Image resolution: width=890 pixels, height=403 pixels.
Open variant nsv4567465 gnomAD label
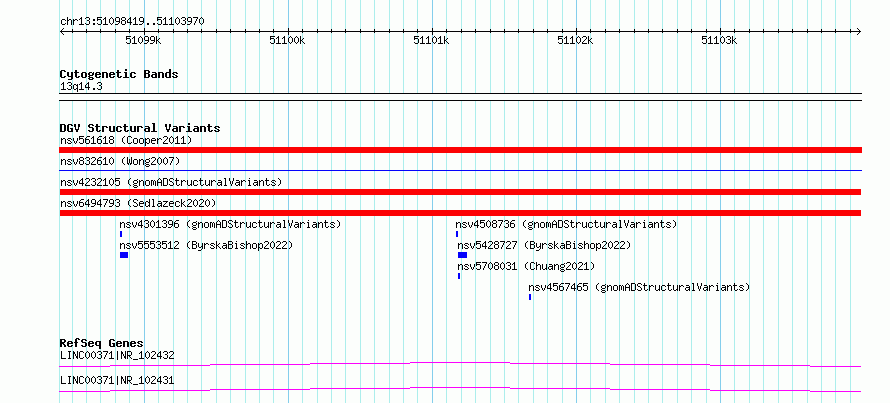pyautogui.click(x=639, y=287)
